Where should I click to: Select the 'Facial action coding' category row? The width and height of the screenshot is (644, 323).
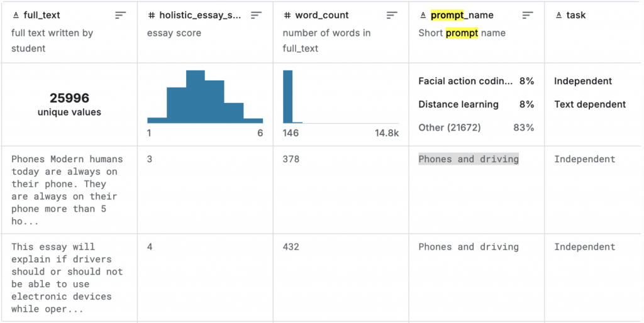pos(475,81)
